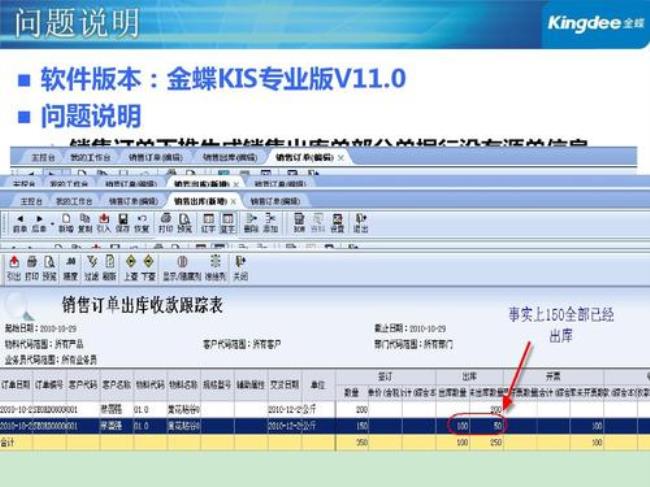Click the 交货日期 column header
Viewport: 650px width, 487px height.
(285, 385)
